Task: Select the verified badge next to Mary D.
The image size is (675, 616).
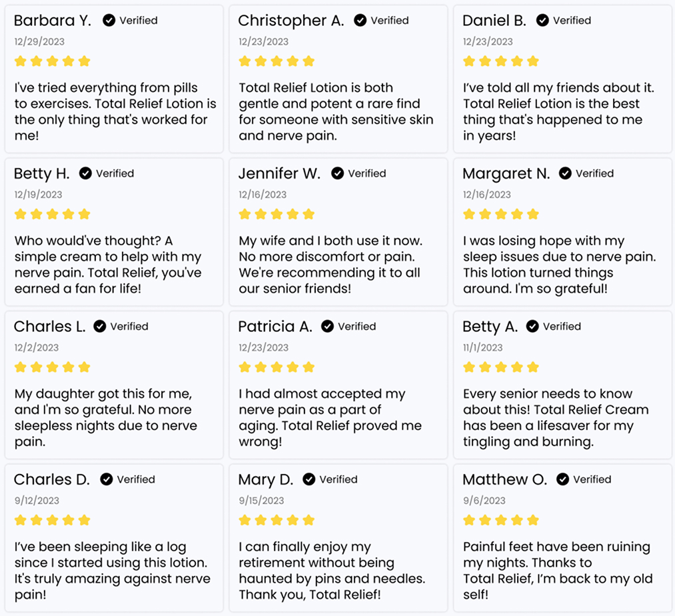Action: pyautogui.click(x=309, y=479)
